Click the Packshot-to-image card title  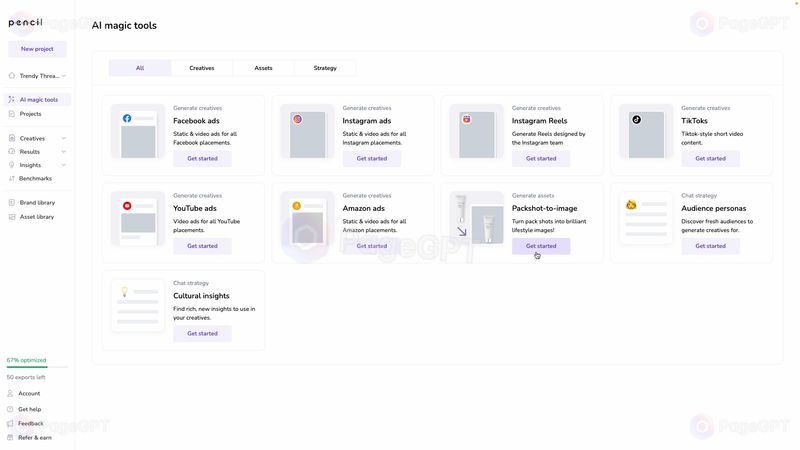pos(544,208)
